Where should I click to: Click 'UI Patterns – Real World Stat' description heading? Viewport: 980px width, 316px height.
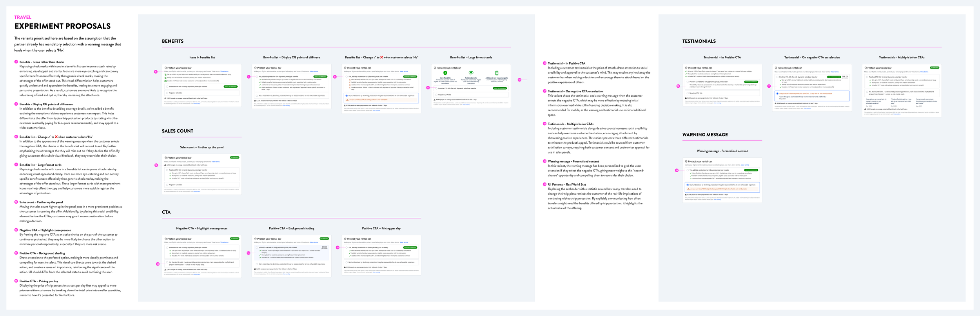[x=567, y=184]
